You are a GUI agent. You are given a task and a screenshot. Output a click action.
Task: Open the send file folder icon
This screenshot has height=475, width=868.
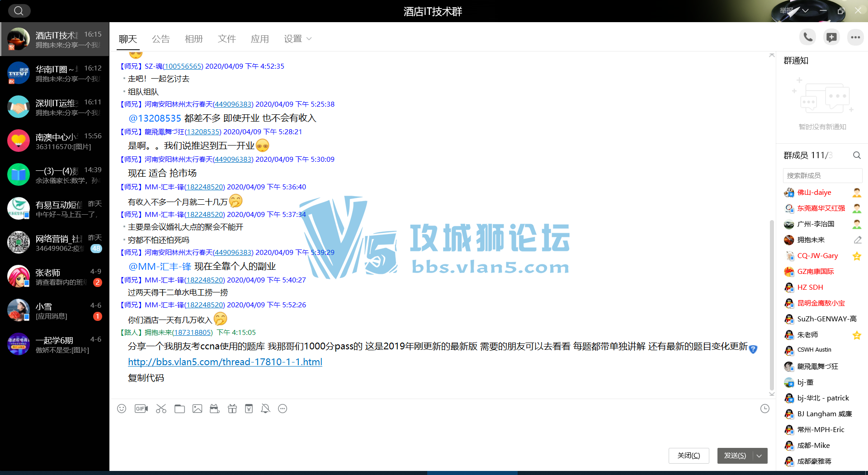pos(179,409)
